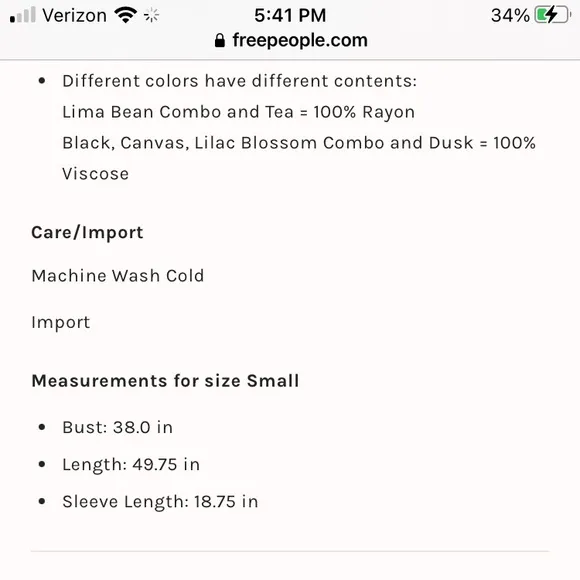Viewport: 580px width, 580px height.
Task: Tap the Sleeve Length: 18.75 in item
Action: pyautogui.click(x=160, y=502)
